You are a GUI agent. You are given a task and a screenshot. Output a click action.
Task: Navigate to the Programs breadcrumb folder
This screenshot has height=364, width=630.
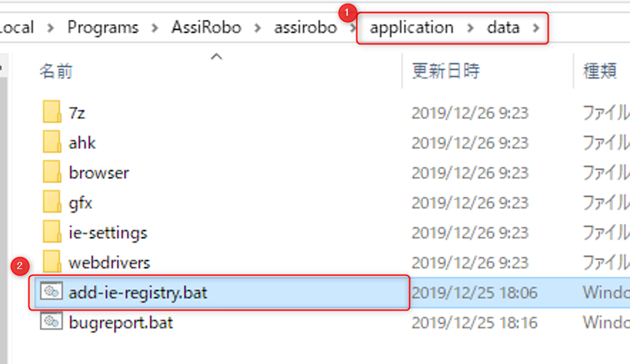(103, 27)
